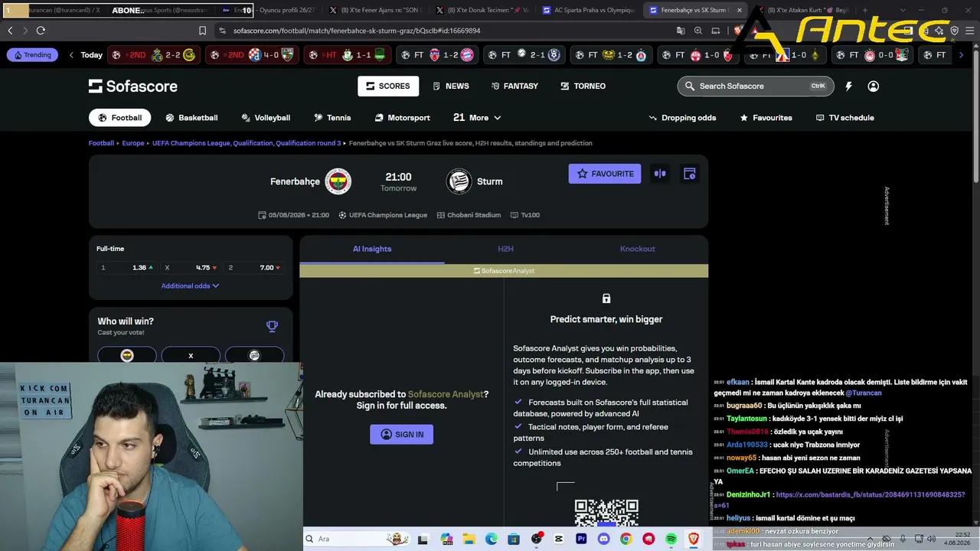Open the NEWS section
980x551 pixels.
451,86
